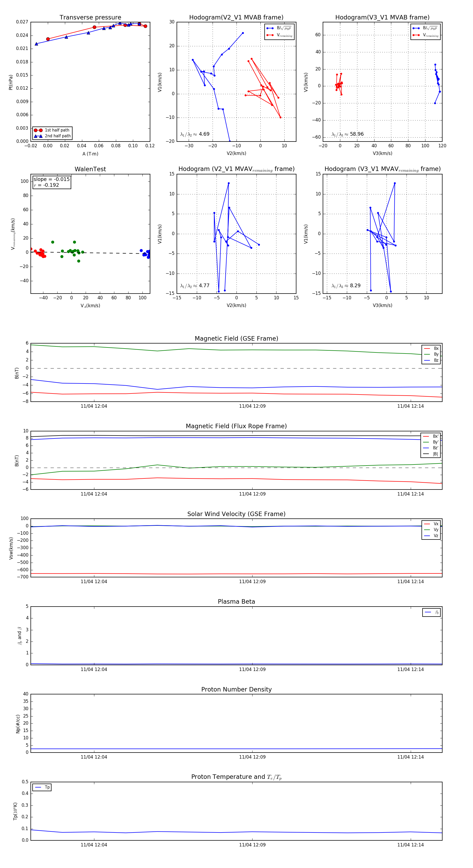This screenshot has width=473, height=868.
Task: Select the βp entry in the Plasma Beta legend
Action: pos(431,612)
